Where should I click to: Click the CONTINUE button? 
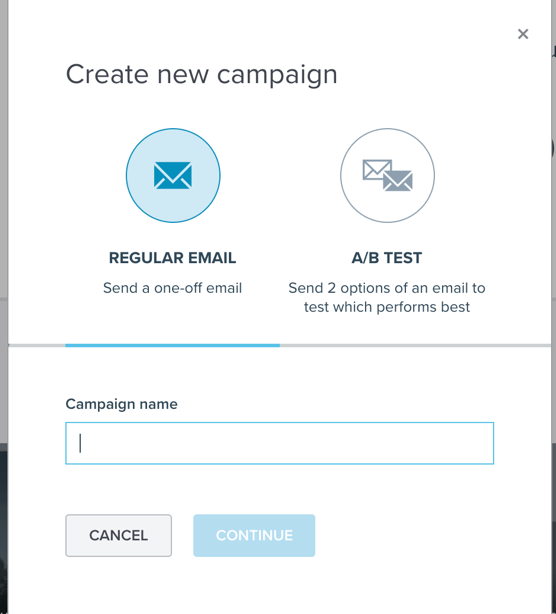pos(254,535)
